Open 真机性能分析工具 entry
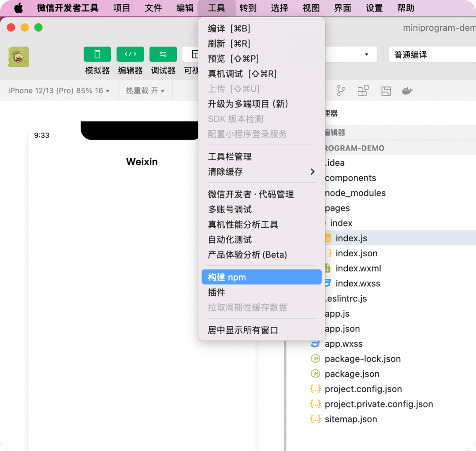Screen dimensions: 476x451 pos(261,225)
